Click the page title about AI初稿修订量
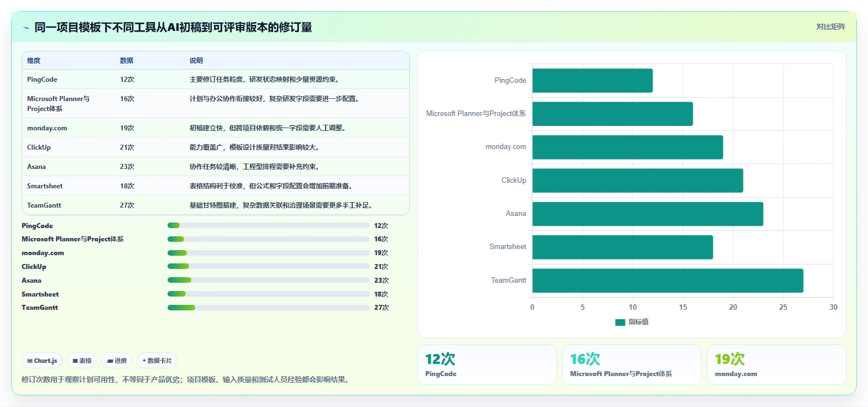This screenshot has height=407, width=868. coord(173,27)
